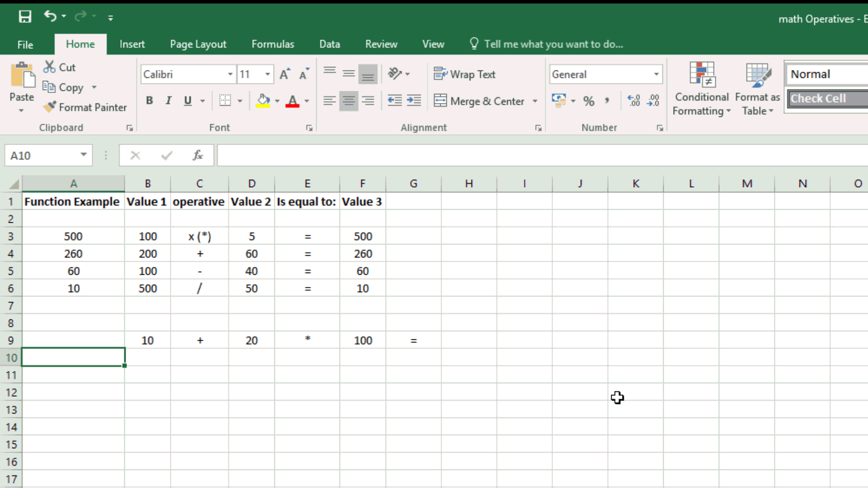Open the Merge & Center dropdown arrow

click(x=535, y=101)
